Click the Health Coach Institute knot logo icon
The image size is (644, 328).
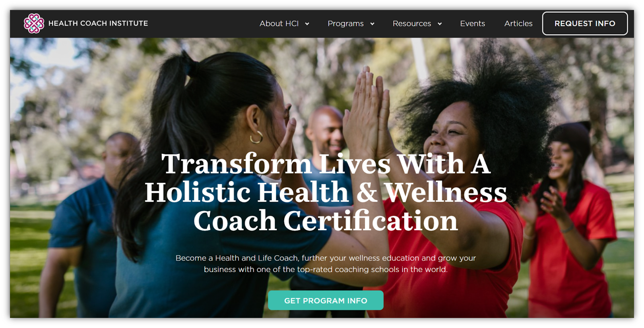click(x=34, y=23)
